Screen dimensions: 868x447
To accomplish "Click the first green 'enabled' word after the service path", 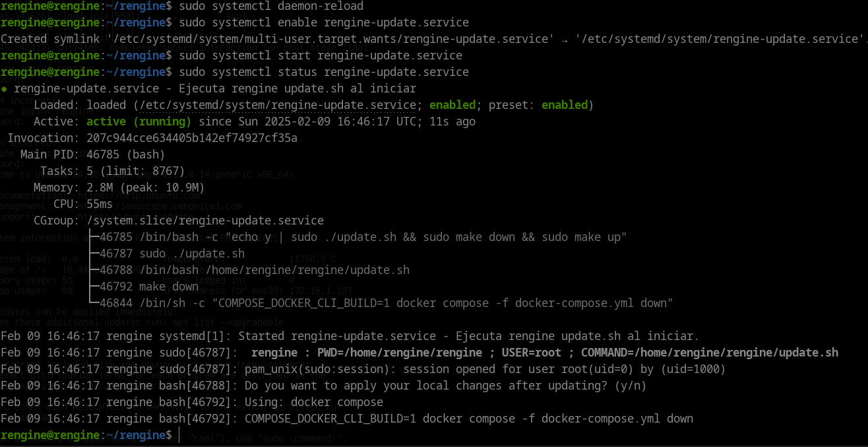I will click(x=452, y=105).
